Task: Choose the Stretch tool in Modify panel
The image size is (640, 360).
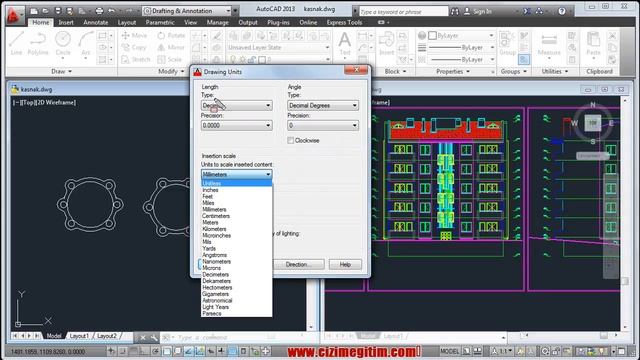Action: [x=136, y=60]
